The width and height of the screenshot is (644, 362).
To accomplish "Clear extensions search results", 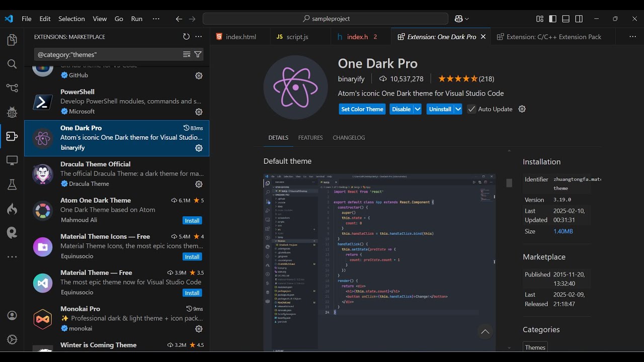I will tap(187, 54).
